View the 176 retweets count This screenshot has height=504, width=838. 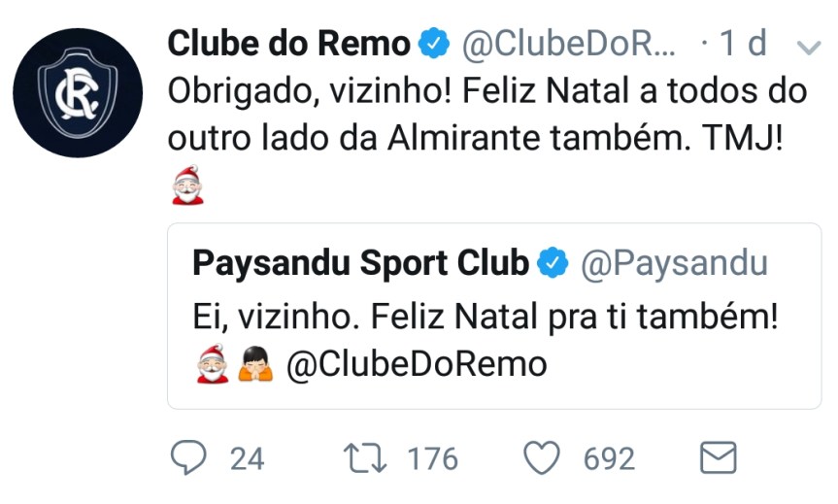click(432, 458)
